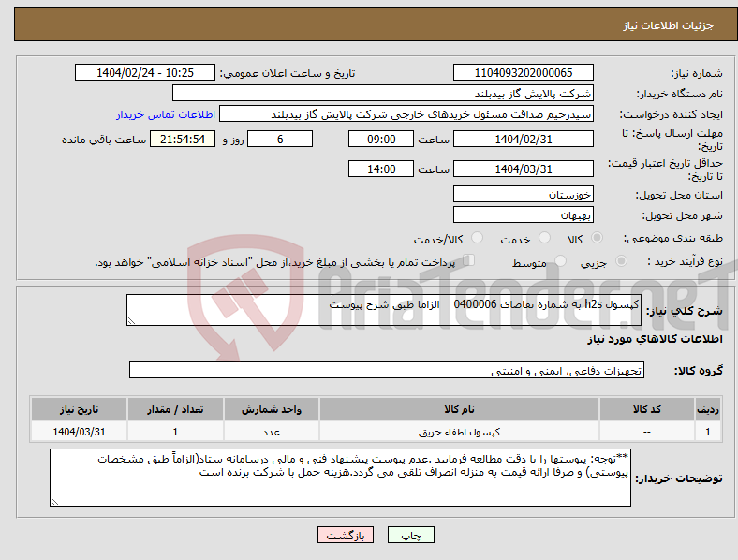Click the کد کالا column header
Screen dimensions: 738x560
click(x=647, y=409)
